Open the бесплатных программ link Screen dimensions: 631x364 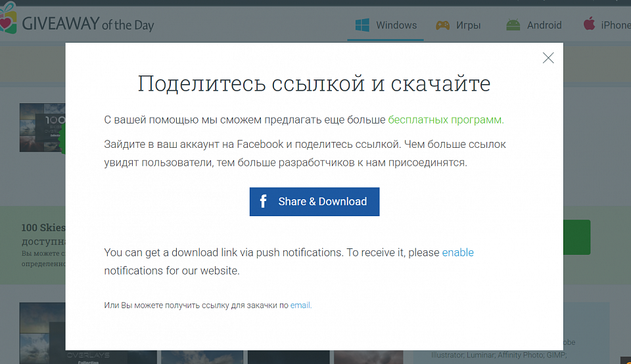[x=446, y=120]
